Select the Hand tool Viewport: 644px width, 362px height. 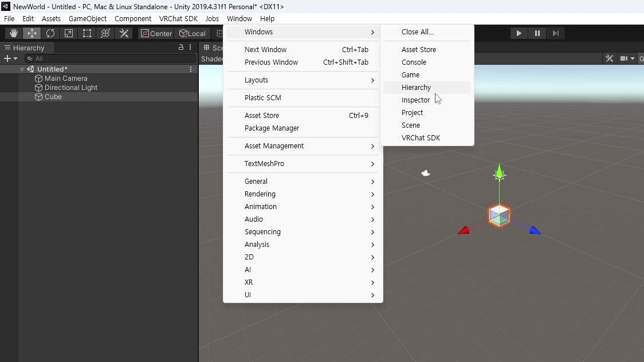14,33
